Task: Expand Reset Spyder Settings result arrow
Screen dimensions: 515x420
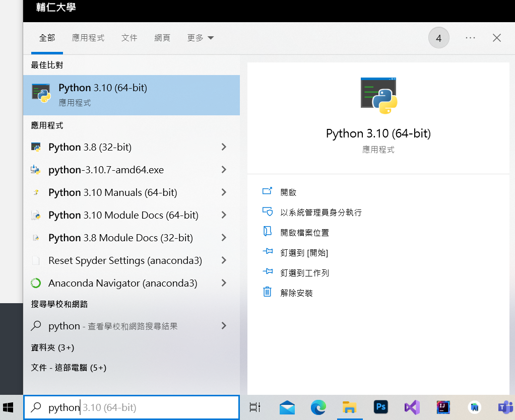Action: pyautogui.click(x=224, y=260)
